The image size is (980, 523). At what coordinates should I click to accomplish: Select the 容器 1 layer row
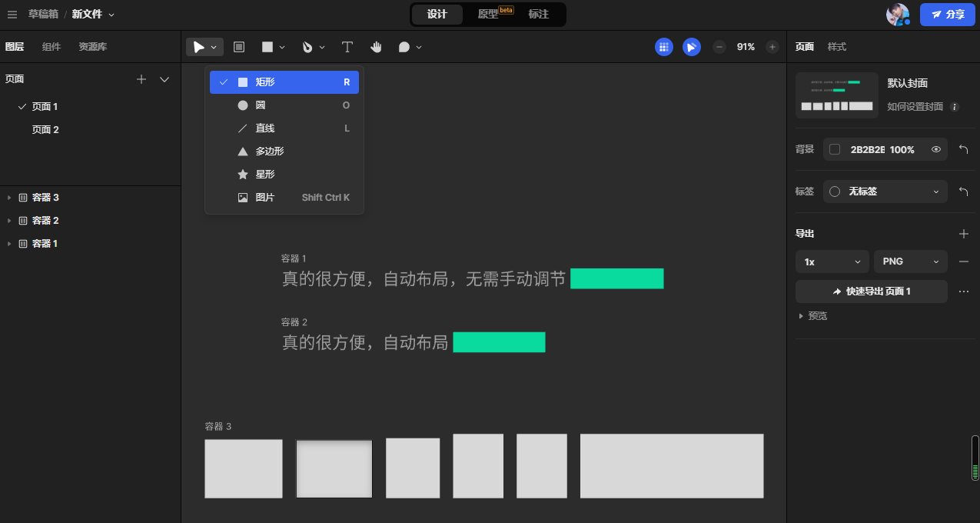(90, 244)
